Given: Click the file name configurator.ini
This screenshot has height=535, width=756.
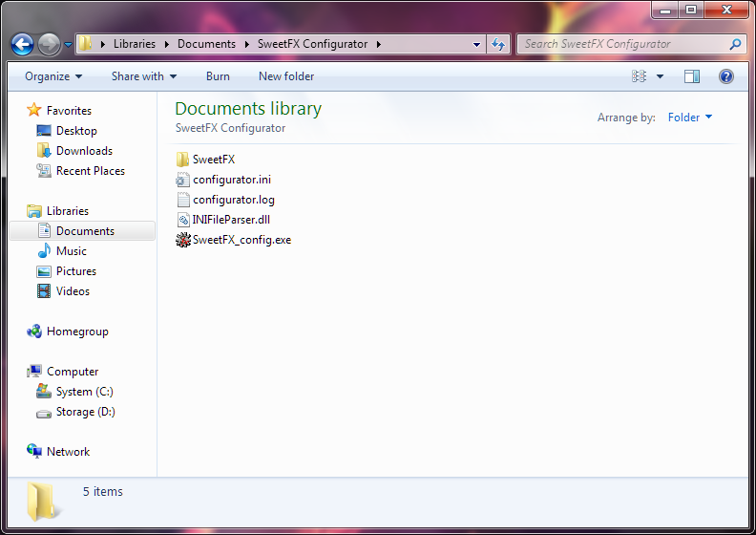Looking at the screenshot, I should [x=232, y=180].
